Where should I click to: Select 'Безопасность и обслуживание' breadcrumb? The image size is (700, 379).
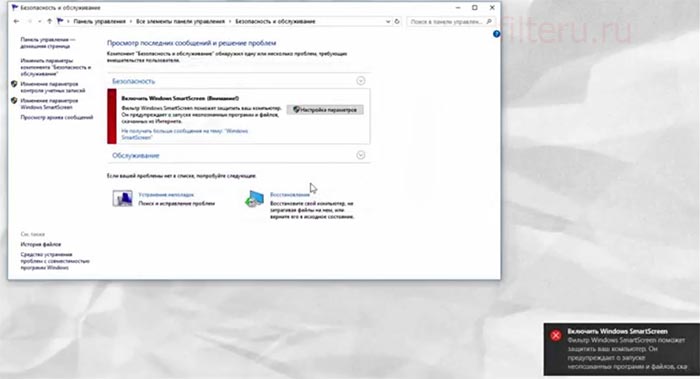(x=275, y=21)
